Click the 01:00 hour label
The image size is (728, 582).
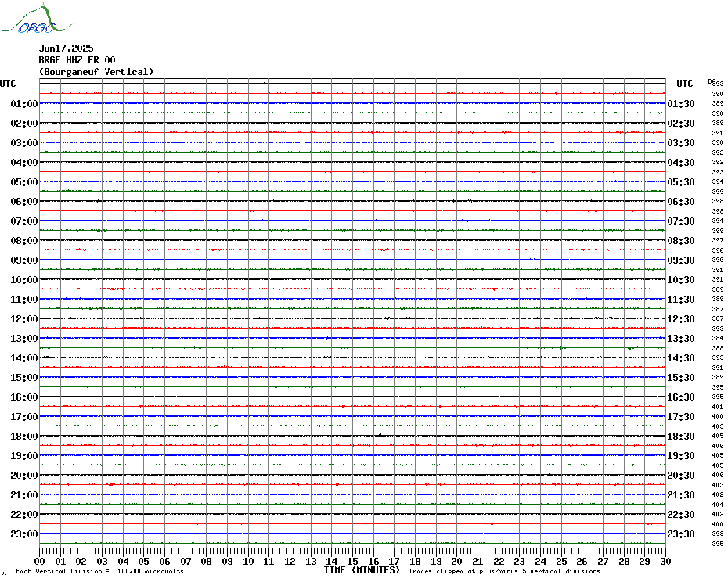coord(24,104)
